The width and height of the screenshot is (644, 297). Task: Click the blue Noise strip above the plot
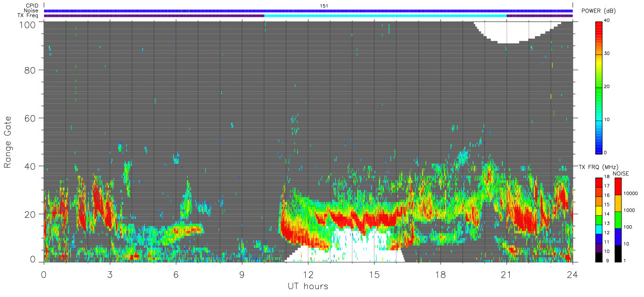coord(308,10)
